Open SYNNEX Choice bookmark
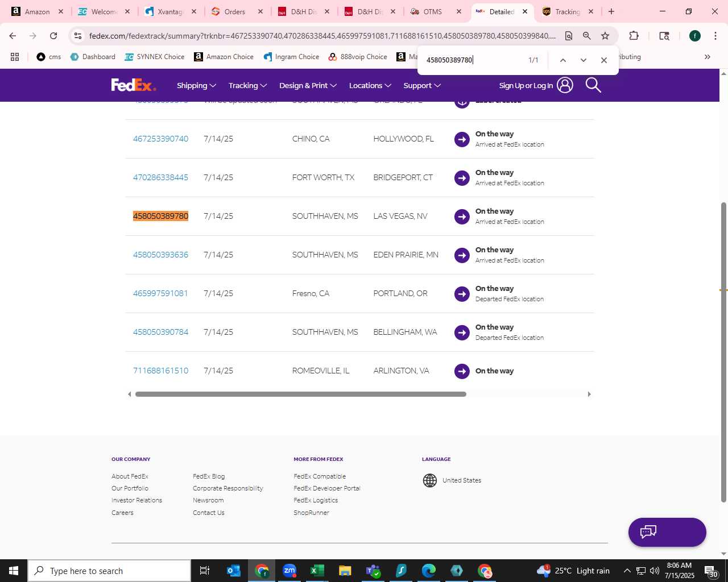Image resolution: width=728 pixels, height=582 pixels. pos(155,57)
